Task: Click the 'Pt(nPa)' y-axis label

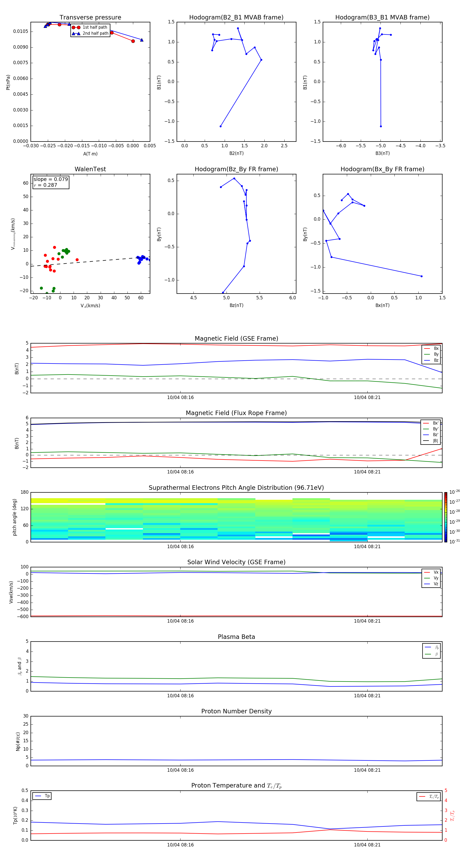Action: pos(8,82)
